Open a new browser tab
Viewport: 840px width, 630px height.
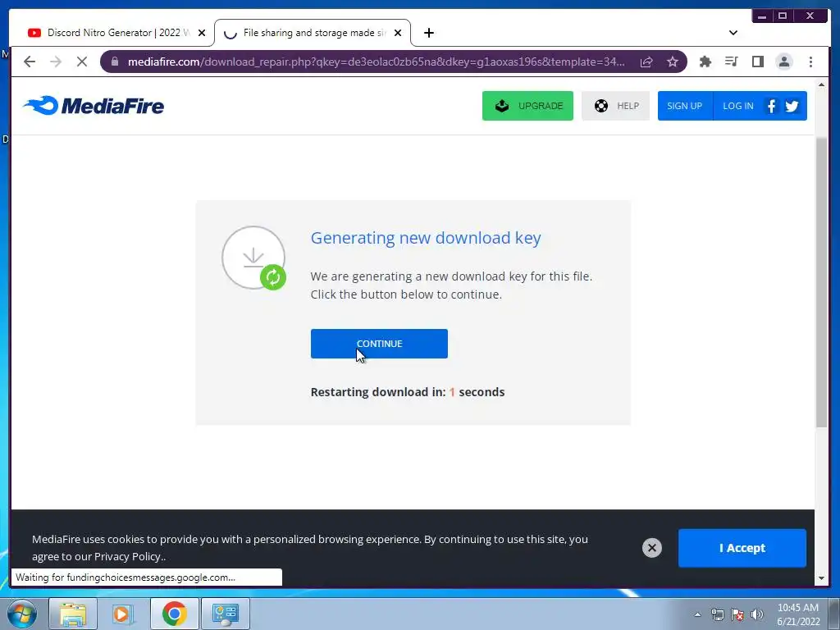pyautogui.click(x=428, y=33)
